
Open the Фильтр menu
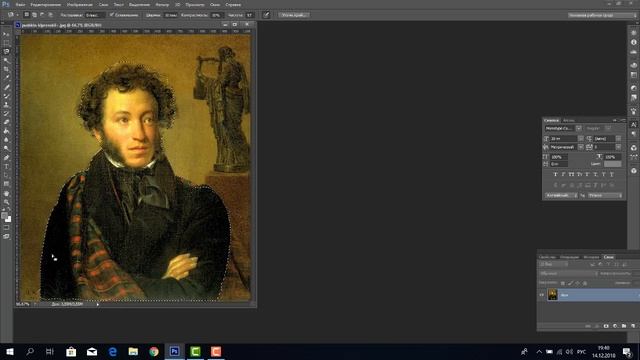point(162,4)
